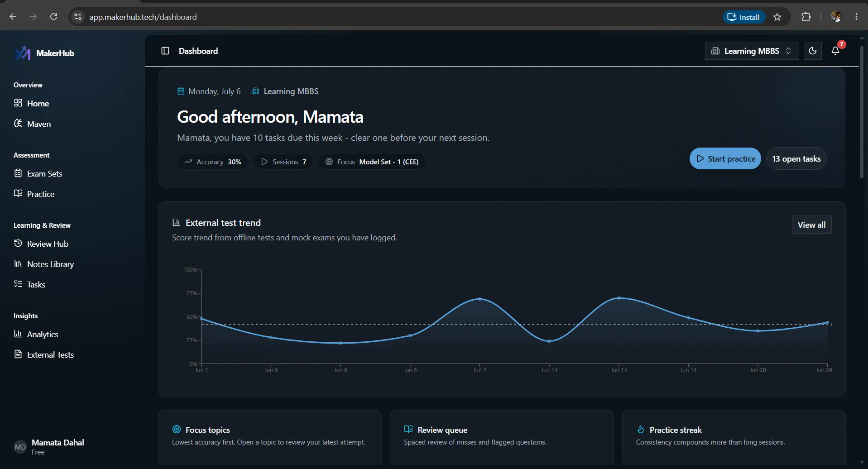The width and height of the screenshot is (868, 469).
Task: Click Start practice button
Action: (x=725, y=158)
